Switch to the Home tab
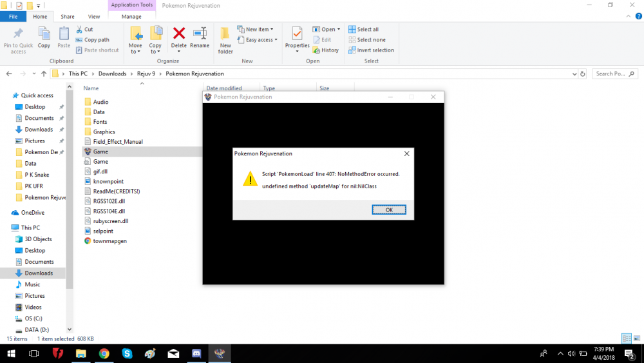The width and height of the screenshot is (644, 363). (40, 17)
